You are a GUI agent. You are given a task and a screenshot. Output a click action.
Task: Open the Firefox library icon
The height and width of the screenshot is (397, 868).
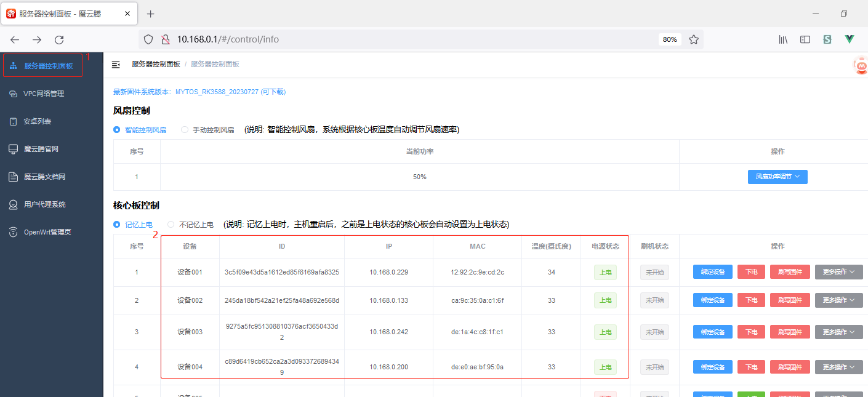pos(783,39)
